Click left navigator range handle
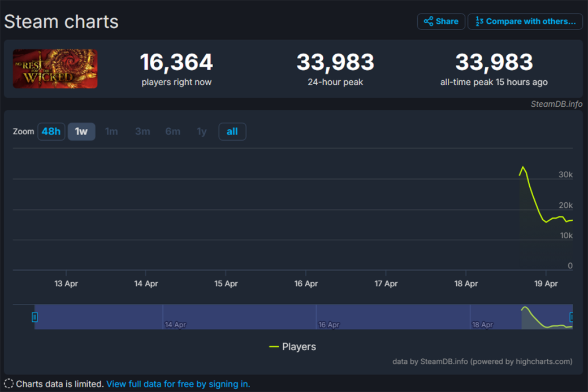The width and height of the screenshot is (588, 392). (34, 317)
